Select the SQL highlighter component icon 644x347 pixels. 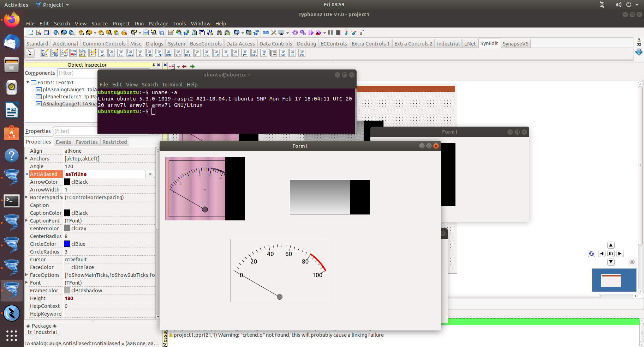tap(235, 53)
